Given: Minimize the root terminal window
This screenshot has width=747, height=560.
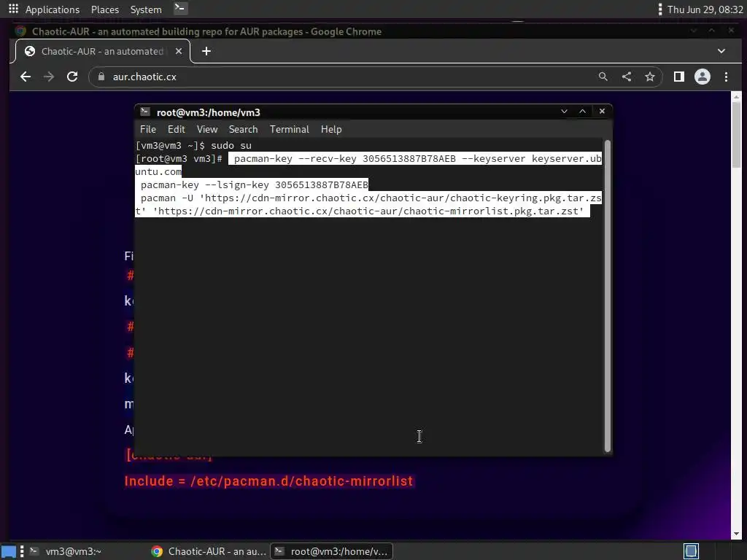Looking at the screenshot, I should [x=564, y=111].
